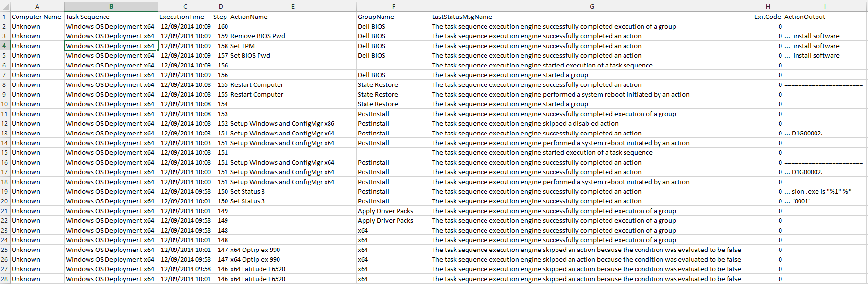Screen dimensions: 868x284
Task: Select the column B header
Action: (x=111, y=6)
